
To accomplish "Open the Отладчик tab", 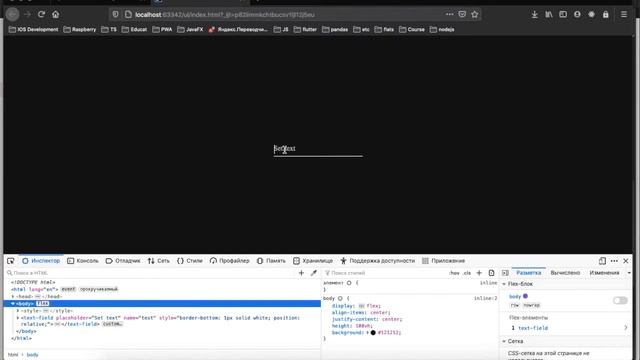I will [x=123, y=261].
